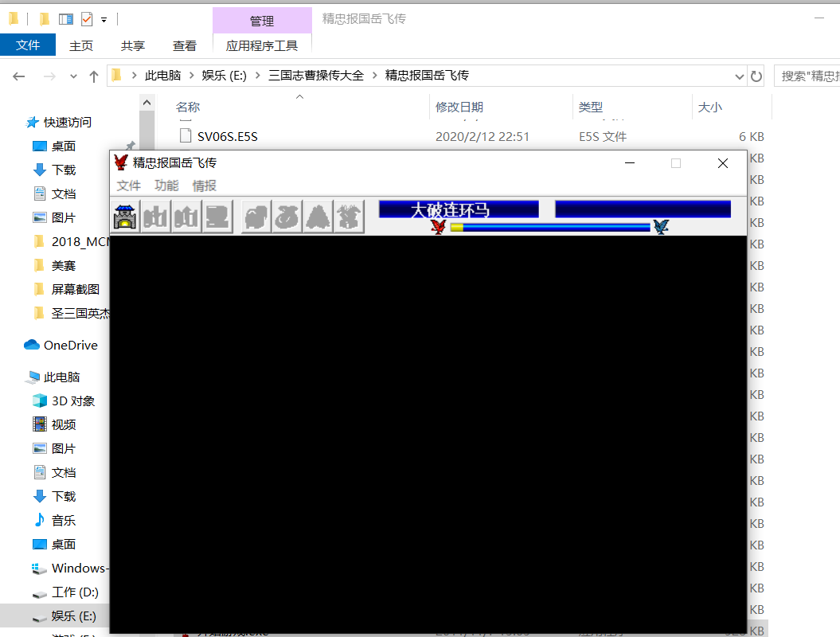Click the checkmark icon in quick access toolbar
840x637 pixels.
click(87, 20)
